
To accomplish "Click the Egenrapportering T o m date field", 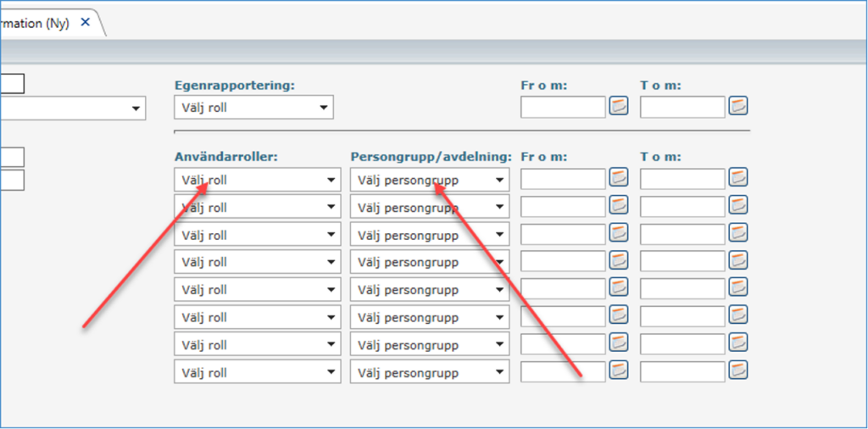I will pyautogui.click(x=682, y=107).
